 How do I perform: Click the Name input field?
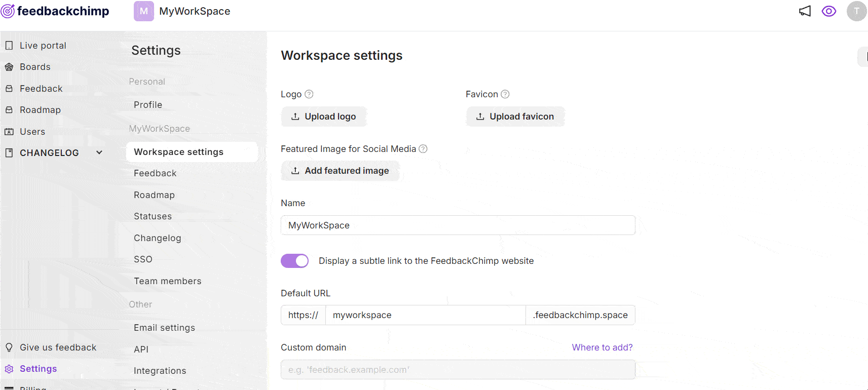pyautogui.click(x=458, y=225)
